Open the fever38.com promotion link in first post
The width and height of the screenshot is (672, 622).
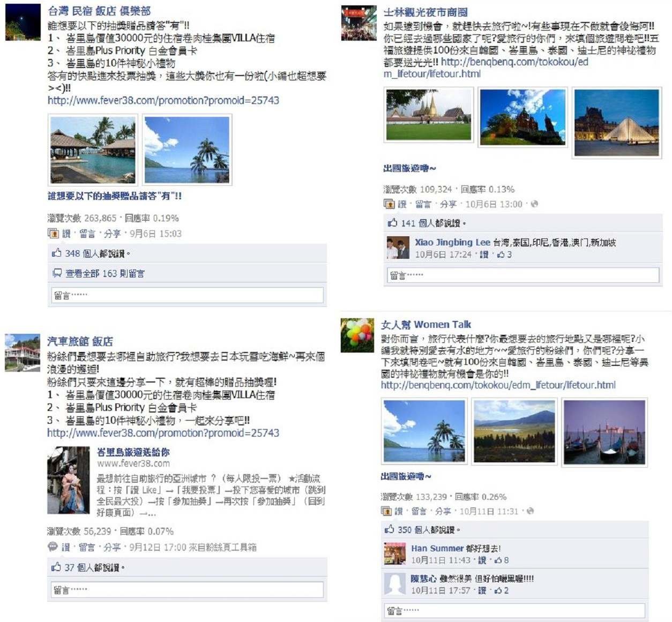tap(163, 100)
